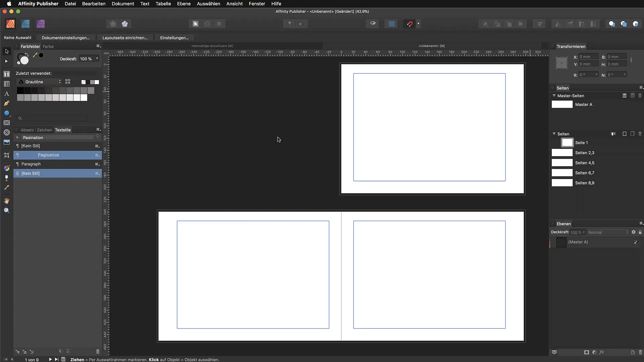
Task: Select the Master A page thumbnail
Action: 562,104
